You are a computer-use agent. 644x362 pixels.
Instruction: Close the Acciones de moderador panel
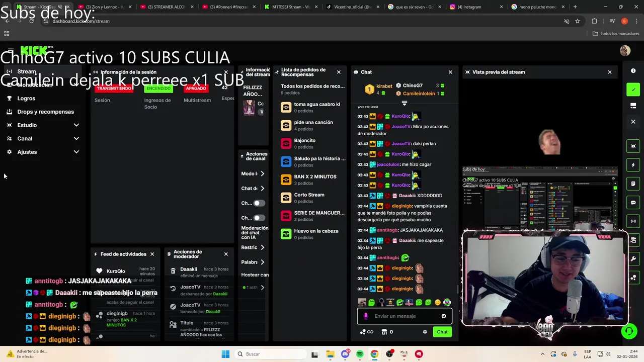(x=226, y=254)
